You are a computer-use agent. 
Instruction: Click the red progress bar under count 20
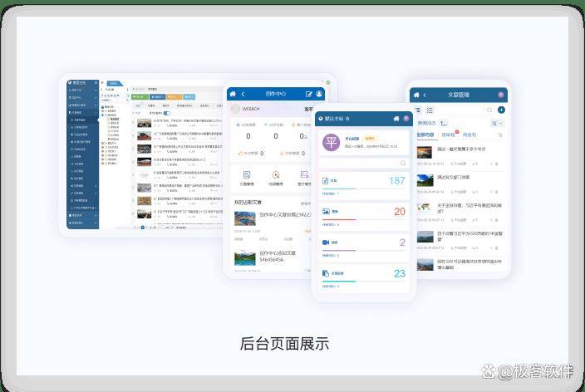(x=338, y=220)
